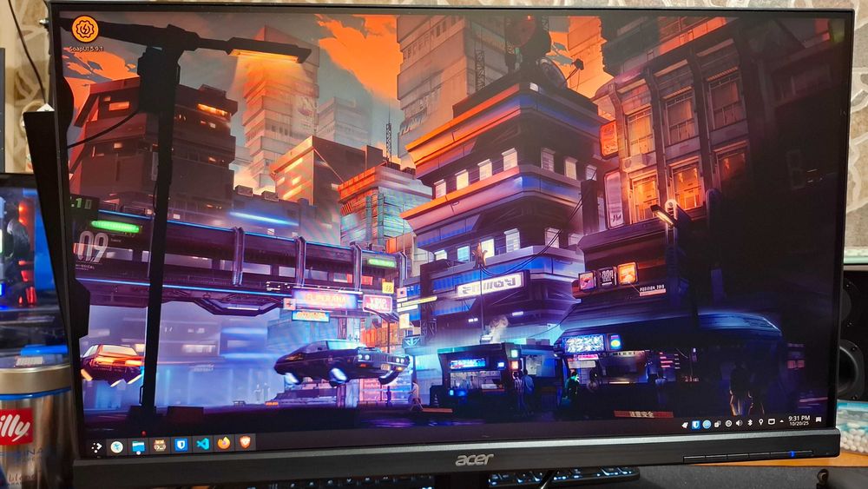The height and width of the screenshot is (489, 868).
Task: Open the volume control in tray
Action: 739,422
